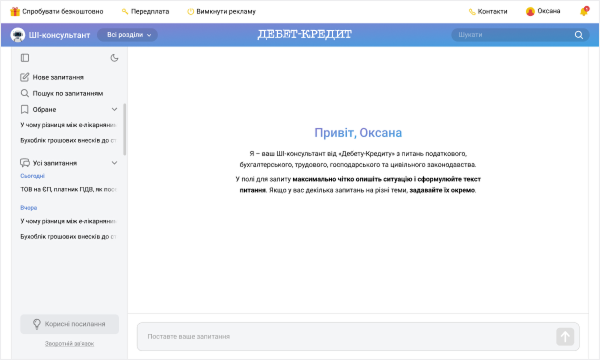
Task: Open yesterday's 'Бухоблік грошових внесків'
Action: click(68, 236)
